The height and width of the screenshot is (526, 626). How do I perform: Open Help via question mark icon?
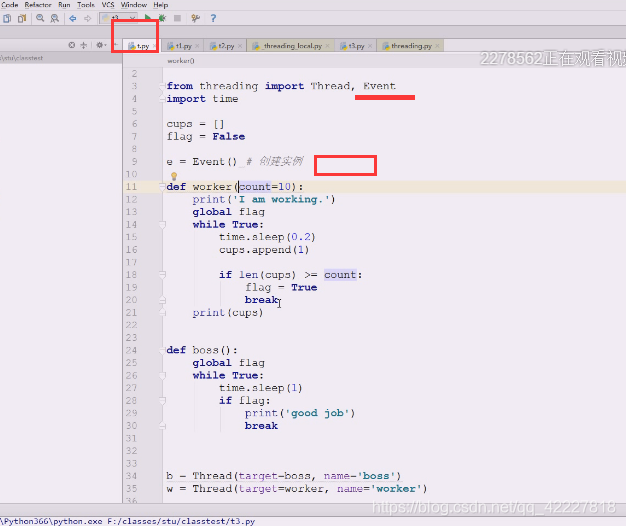click(x=213, y=18)
